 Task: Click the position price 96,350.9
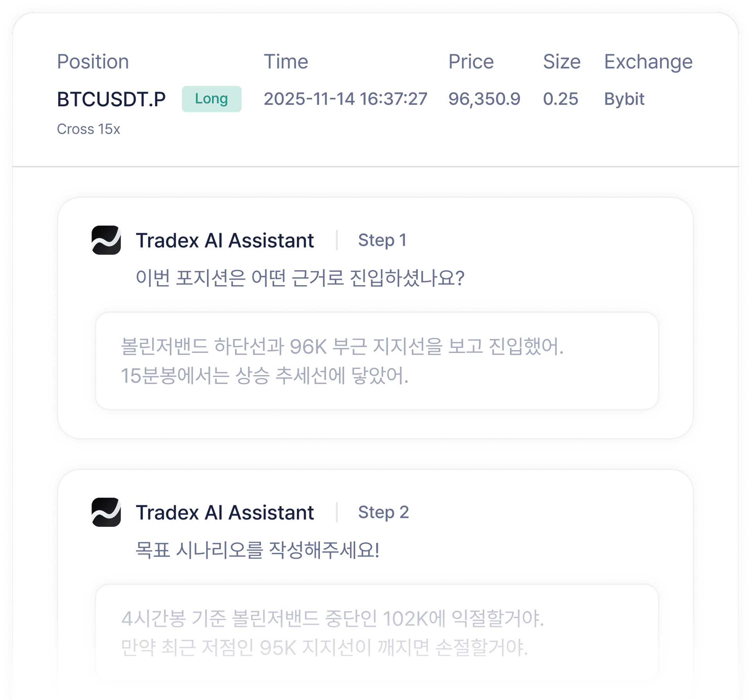(x=484, y=99)
